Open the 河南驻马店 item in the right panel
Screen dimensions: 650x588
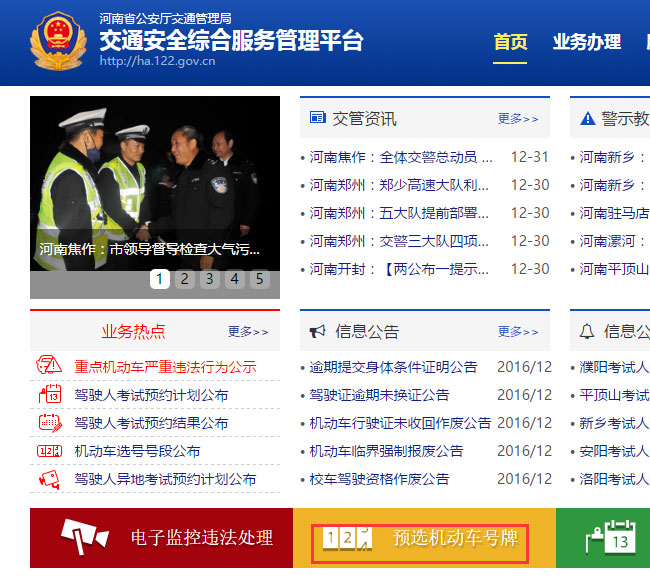tap(614, 213)
